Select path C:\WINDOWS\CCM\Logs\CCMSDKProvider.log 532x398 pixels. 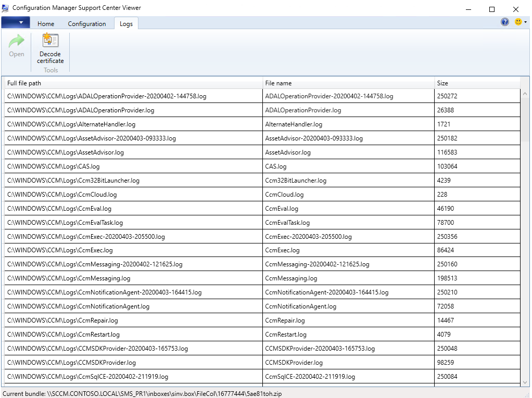click(72, 363)
